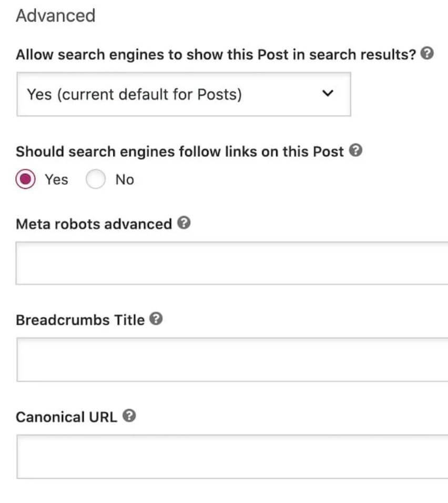
Task: Focus the Meta robots advanced field
Action: pyautogui.click(x=232, y=263)
